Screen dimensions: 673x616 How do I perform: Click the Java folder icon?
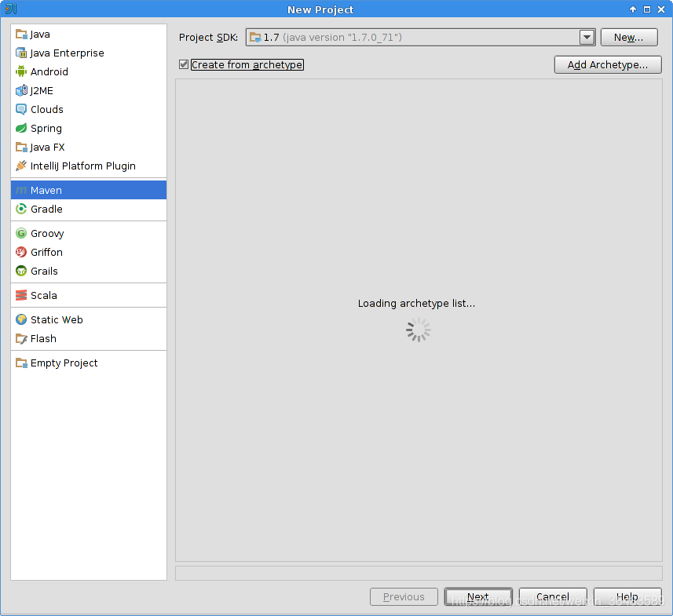pyautogui.click(x=21, y=34)
